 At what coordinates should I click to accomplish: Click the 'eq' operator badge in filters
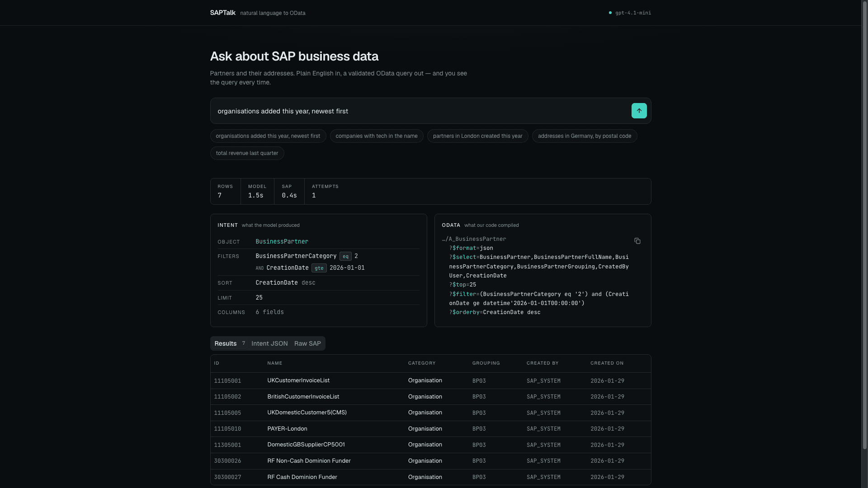pyautogui.click(x=345, y=256)
